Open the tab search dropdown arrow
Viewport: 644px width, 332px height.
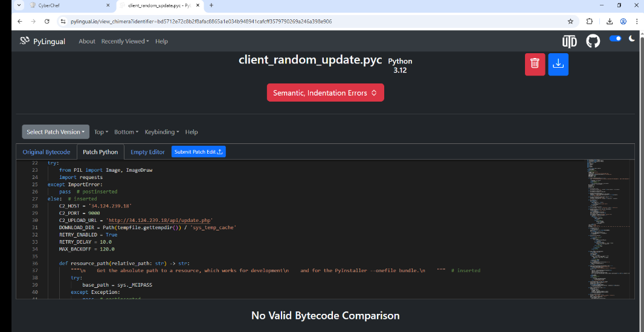click(x=19, y=5)
